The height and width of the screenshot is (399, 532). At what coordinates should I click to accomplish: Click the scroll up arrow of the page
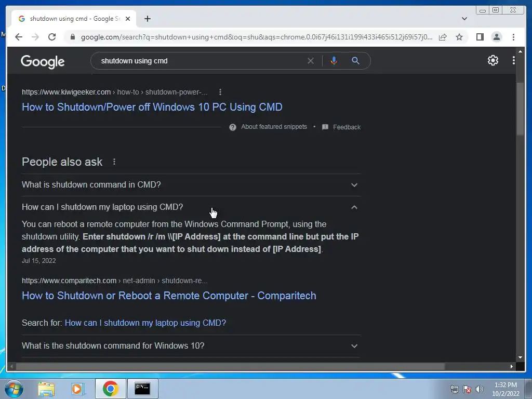(x=521, y=51)
